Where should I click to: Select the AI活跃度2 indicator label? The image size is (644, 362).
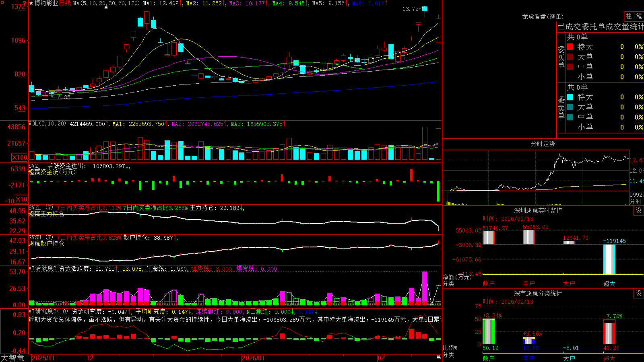point(43,268)
